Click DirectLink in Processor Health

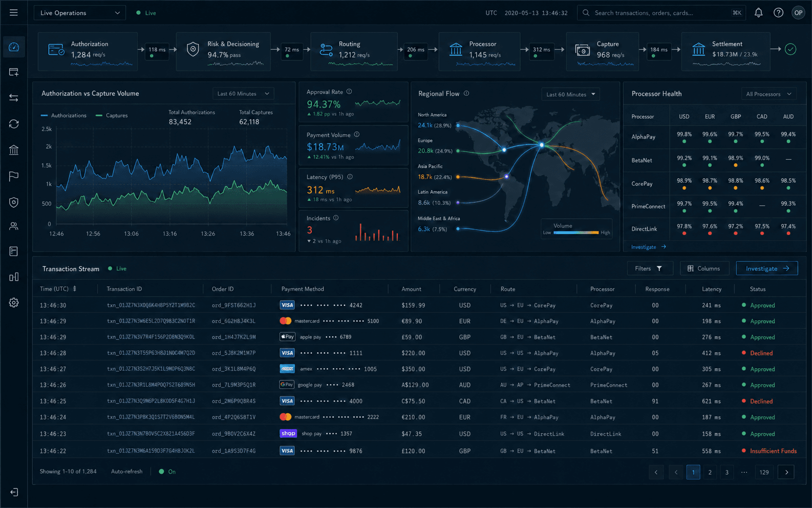pos(644,229)
